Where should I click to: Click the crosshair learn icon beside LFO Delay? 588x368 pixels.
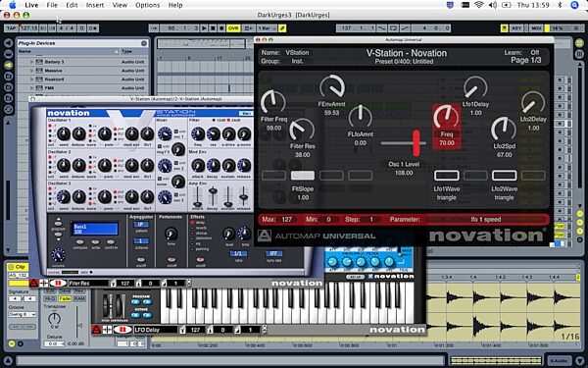tap(107, 330)
